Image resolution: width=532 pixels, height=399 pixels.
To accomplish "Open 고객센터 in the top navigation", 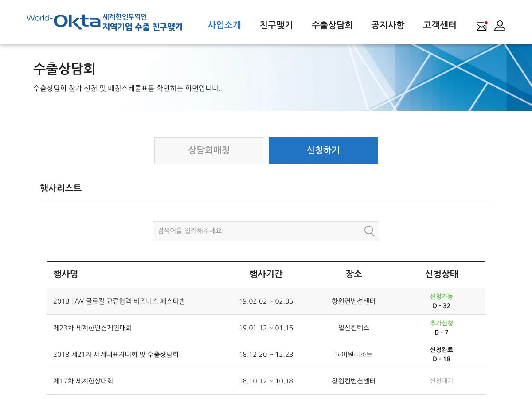I will point(439,25).
